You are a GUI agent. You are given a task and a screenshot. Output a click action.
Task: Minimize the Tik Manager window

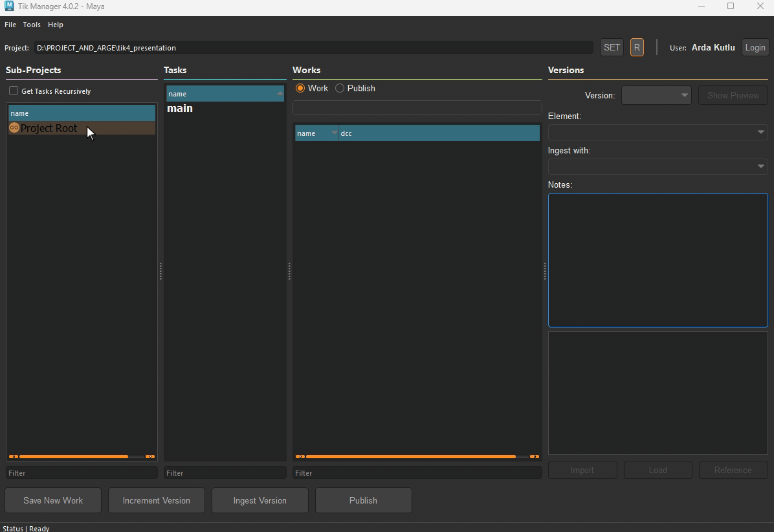(702, 6)
